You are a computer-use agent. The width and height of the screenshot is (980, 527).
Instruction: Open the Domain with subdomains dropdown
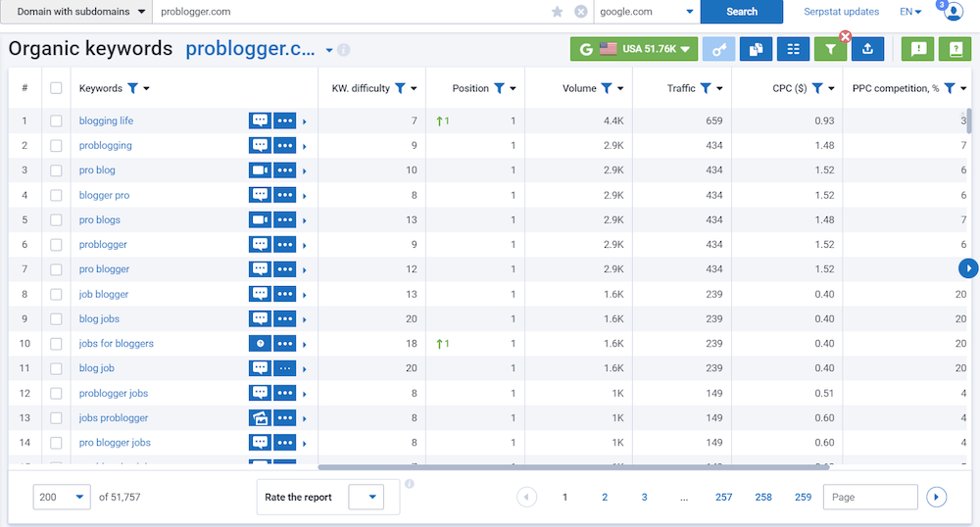coord(78,12)
